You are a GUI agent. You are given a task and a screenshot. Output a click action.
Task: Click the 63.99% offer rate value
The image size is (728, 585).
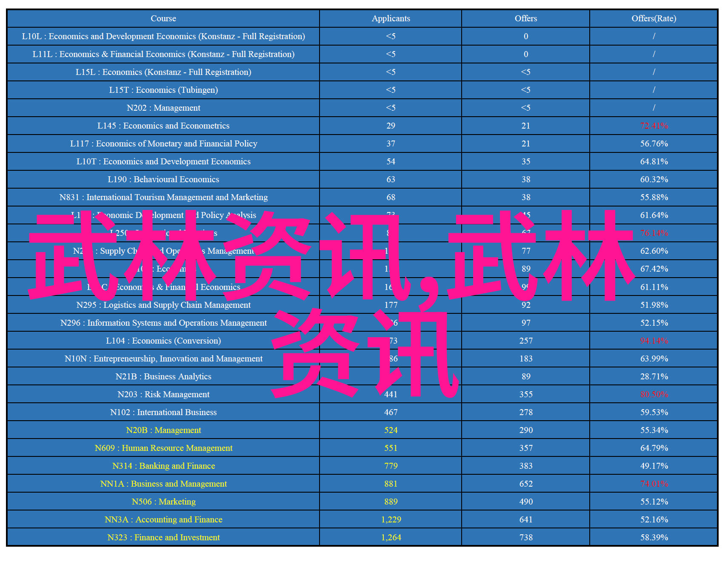click(x=654, y=358)
